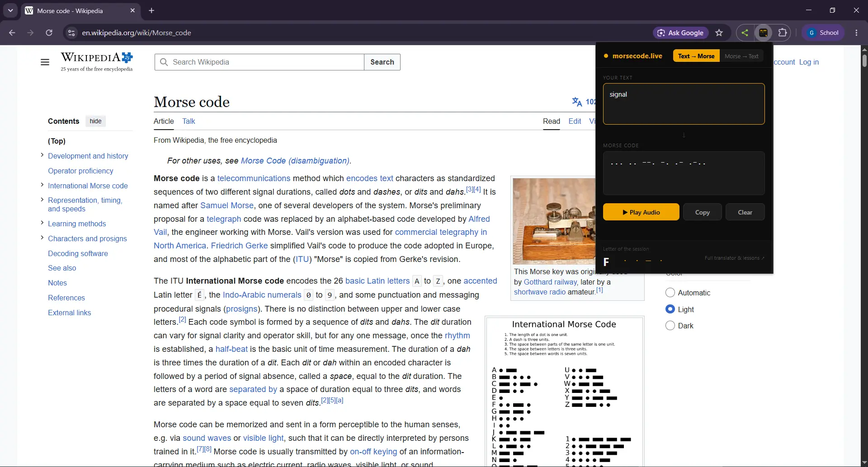The width and height of the screenshot is (868, 467).
Task: Select the Dark color option
Action: pyautogui.click(x=670, y=326)
